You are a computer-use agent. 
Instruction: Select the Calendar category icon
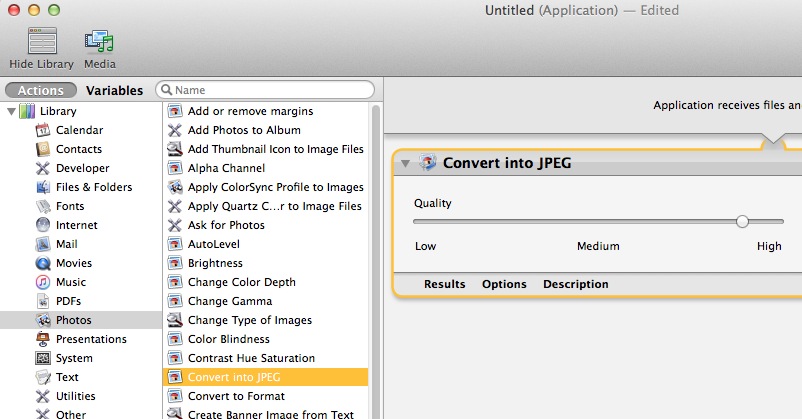coord(43,130)
